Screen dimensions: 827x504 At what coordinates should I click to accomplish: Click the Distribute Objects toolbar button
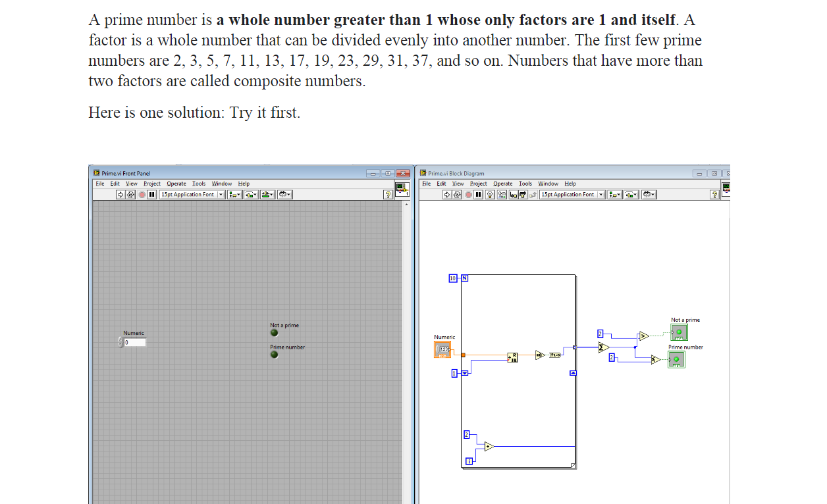click(252, 194)
